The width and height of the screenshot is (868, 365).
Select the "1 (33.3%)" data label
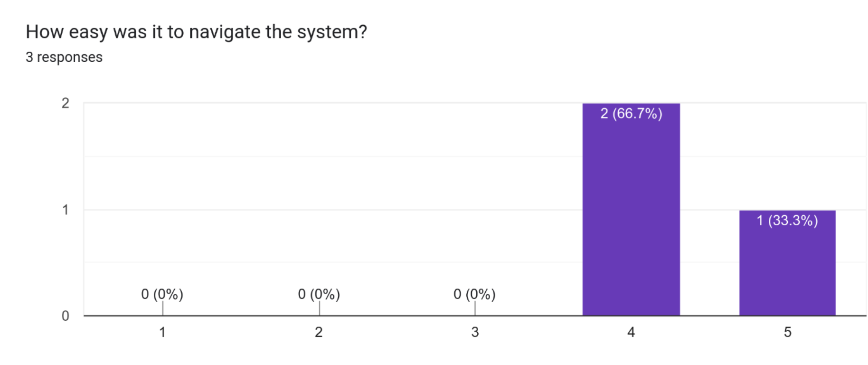787,221
